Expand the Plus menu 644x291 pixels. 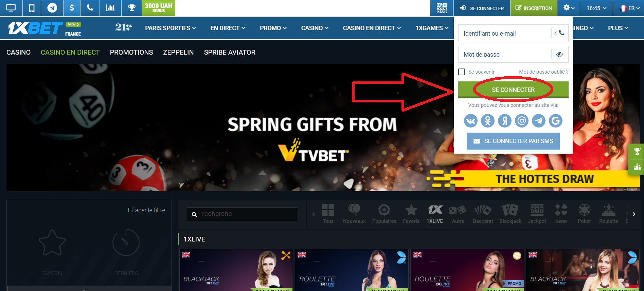618,28
